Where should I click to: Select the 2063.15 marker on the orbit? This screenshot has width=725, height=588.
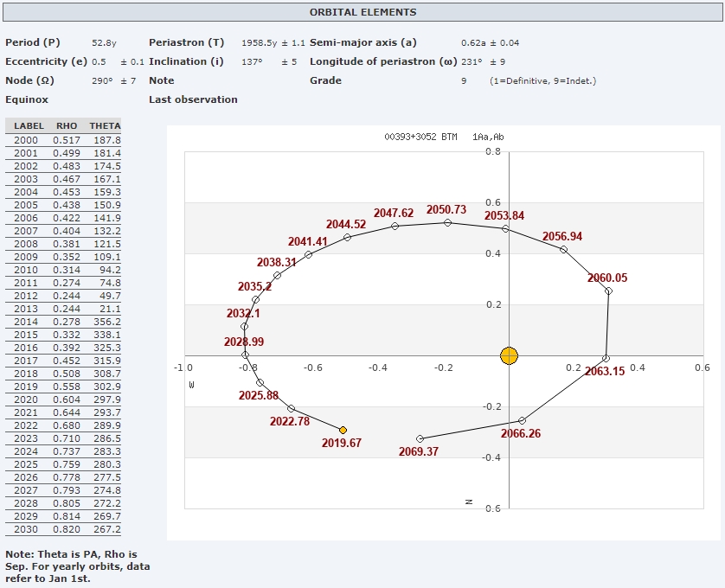coord(606,359)
